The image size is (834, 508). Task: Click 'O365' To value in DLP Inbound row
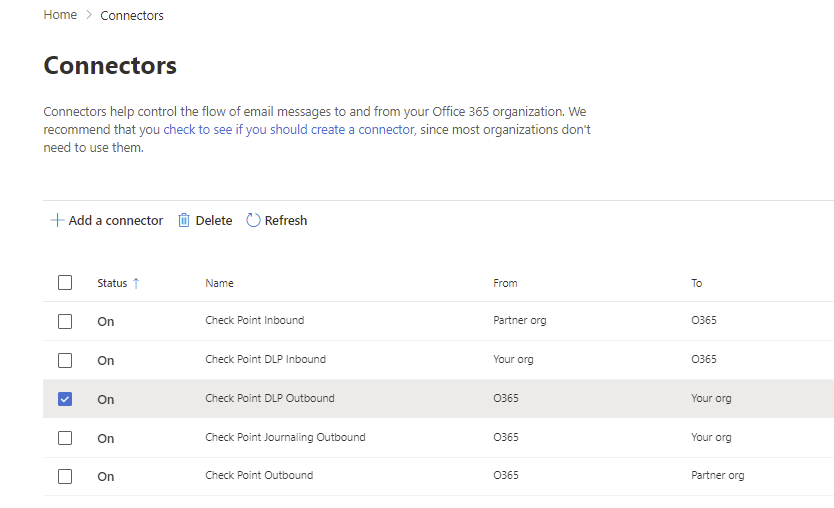tap(704, 359)
